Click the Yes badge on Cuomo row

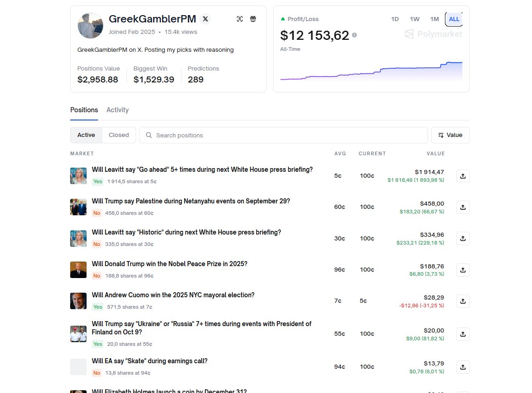coord(98,307)
